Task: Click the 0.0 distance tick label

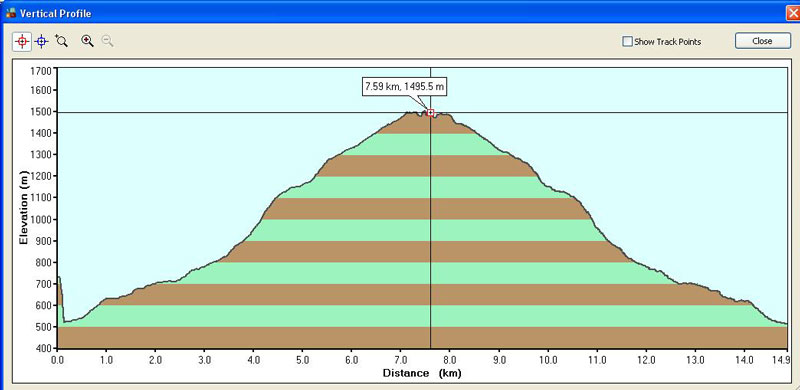Action: (58, 360)
